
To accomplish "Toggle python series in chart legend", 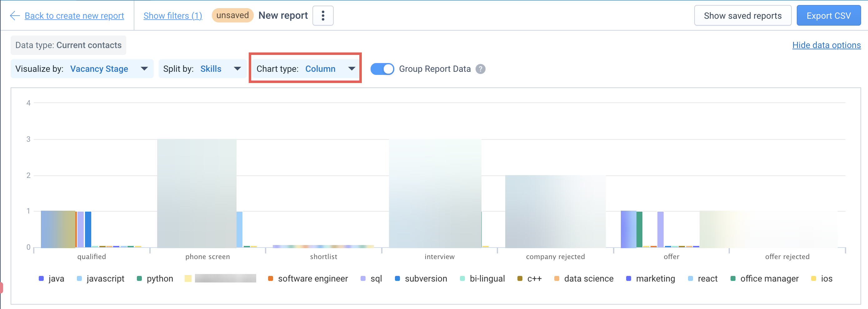I will pos(155,278).
